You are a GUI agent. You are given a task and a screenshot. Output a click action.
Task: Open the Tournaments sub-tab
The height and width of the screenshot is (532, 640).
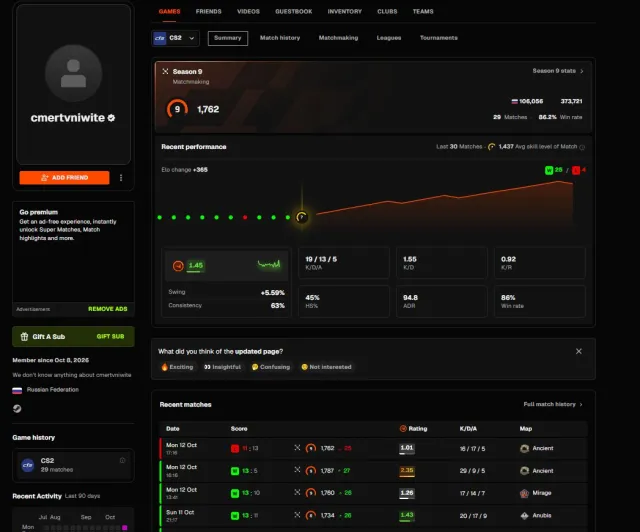pyautogui.click(x=439, y=38)
